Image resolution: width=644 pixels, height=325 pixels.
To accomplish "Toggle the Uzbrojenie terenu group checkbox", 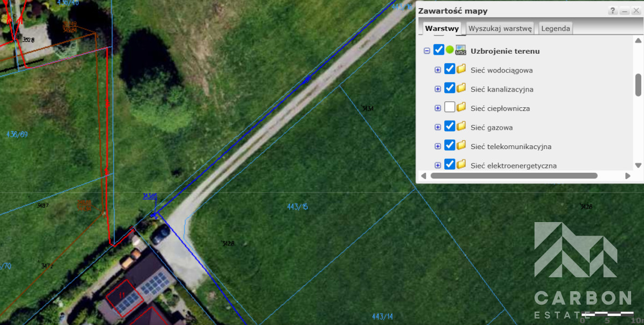I will [438, 50].
